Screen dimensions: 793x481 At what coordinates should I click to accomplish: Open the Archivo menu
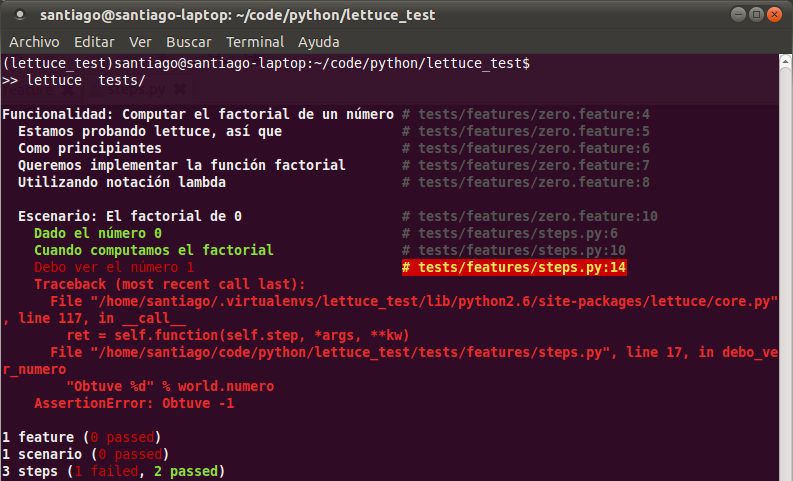point(34,42)
